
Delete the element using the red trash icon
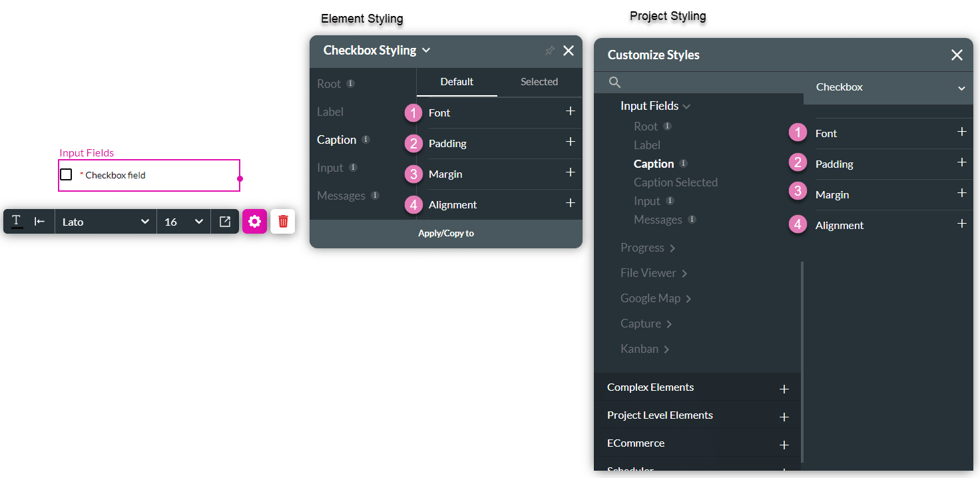click(x=283, y=221)
